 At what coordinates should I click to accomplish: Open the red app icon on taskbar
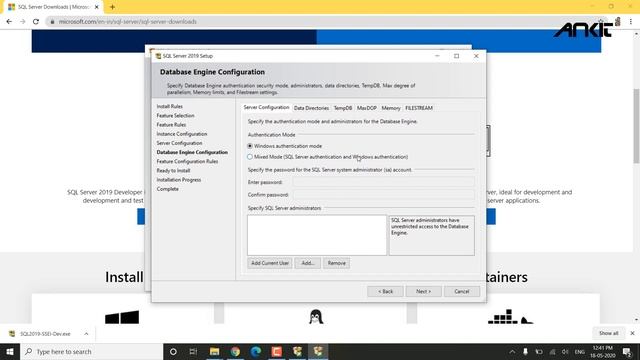(x=277, y=351)
